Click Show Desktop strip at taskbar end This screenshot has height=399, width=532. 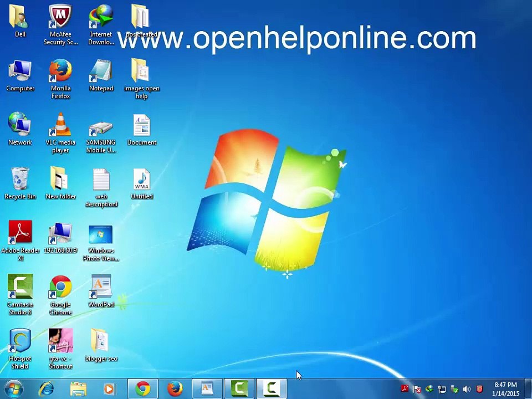point(528,389)
